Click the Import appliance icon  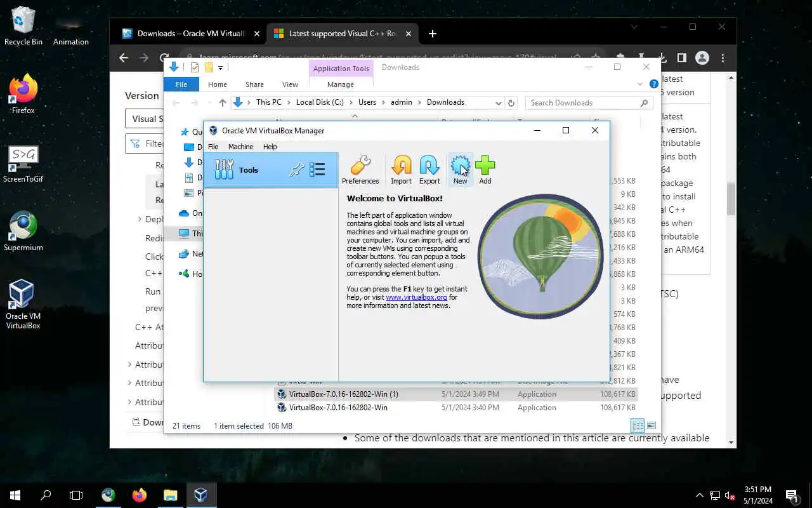point(401,170)
